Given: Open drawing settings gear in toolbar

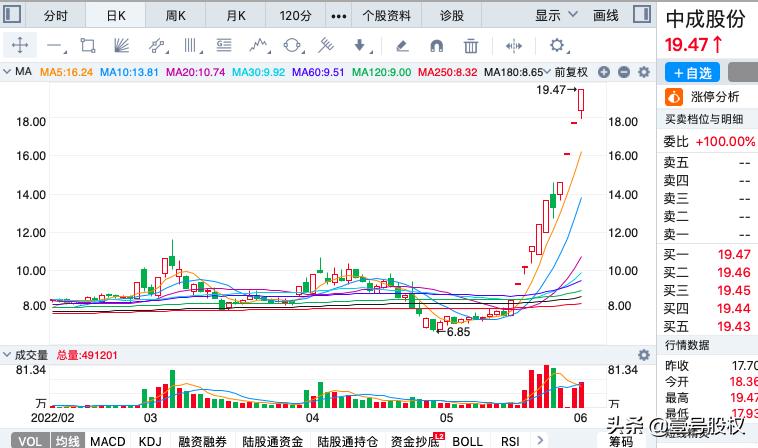Looking at the screenshot, I should tap(558, 45).
